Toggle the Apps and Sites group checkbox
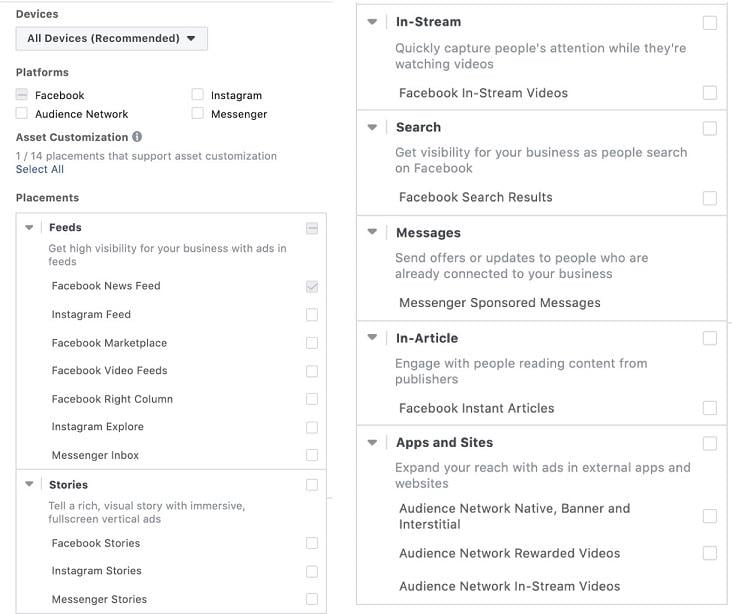732x614 pixels. (710, 443)
